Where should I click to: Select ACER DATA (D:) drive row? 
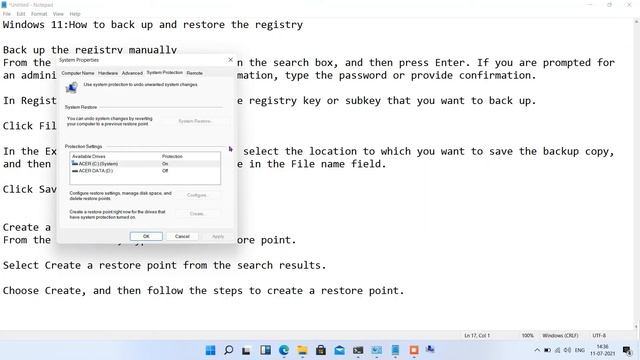point(145,171)
